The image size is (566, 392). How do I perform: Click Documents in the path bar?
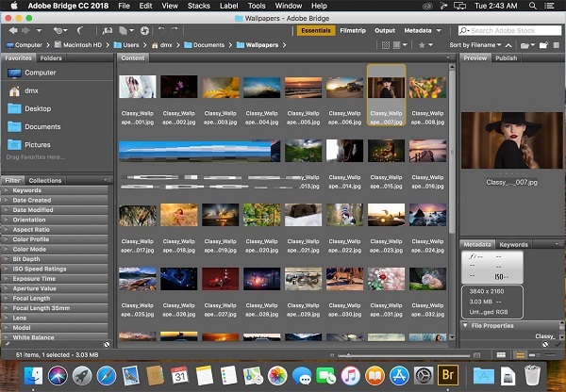[205, 45]
